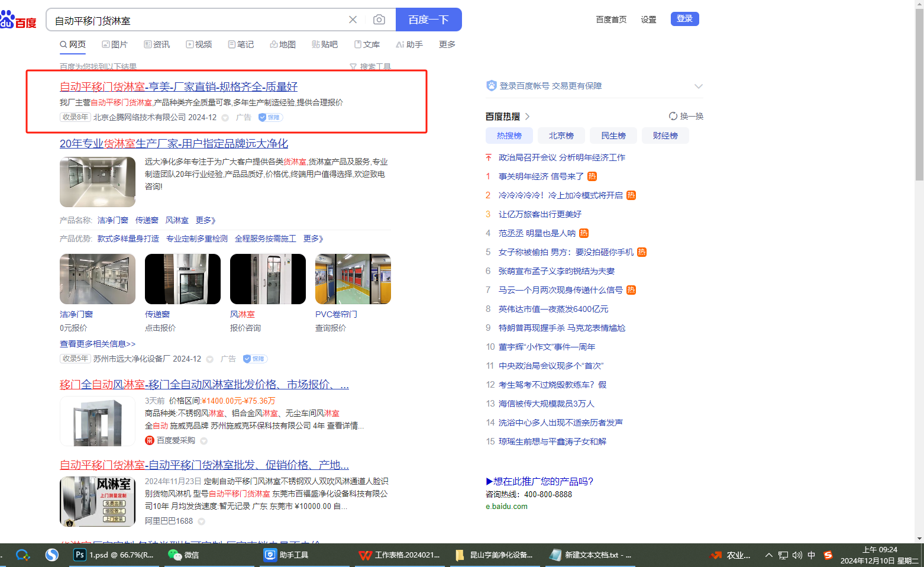Open hot search 英伟达市值一夜蒸发6400亿元
The image size is (924, 567).
[x=553, y=309]
